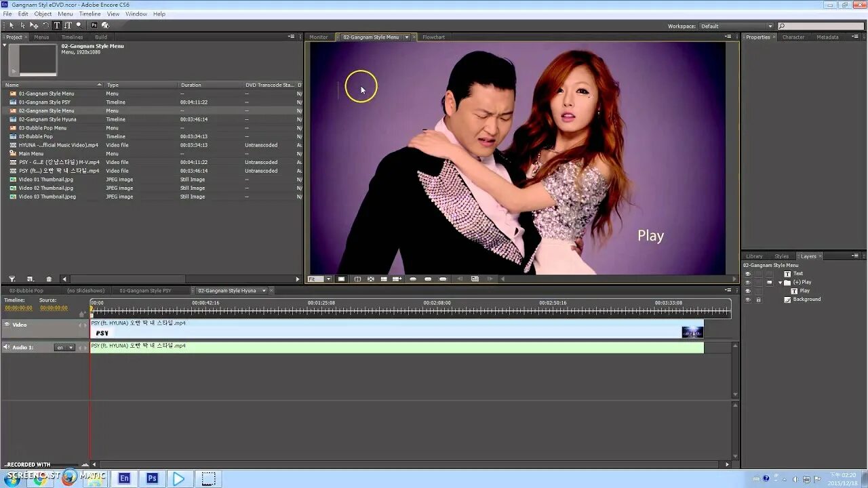Click new guide icon in menu viewer

click(397, 279)
